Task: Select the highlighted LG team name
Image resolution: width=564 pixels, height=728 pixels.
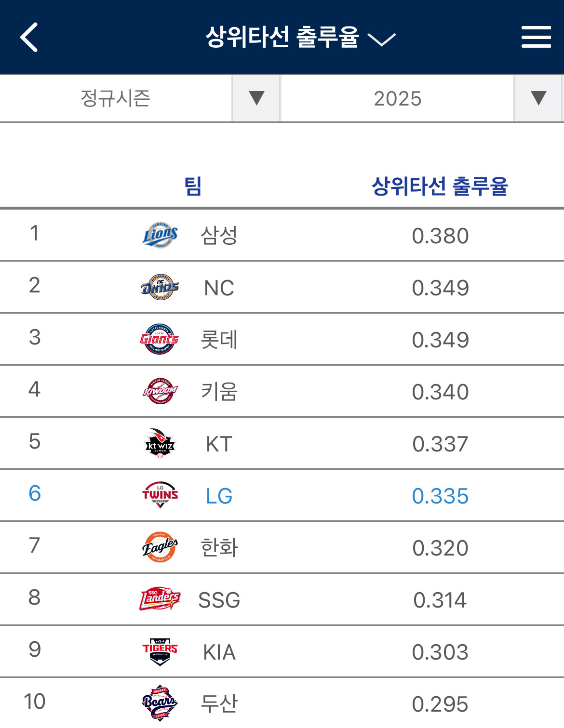Action: click(x=219, y=496)
